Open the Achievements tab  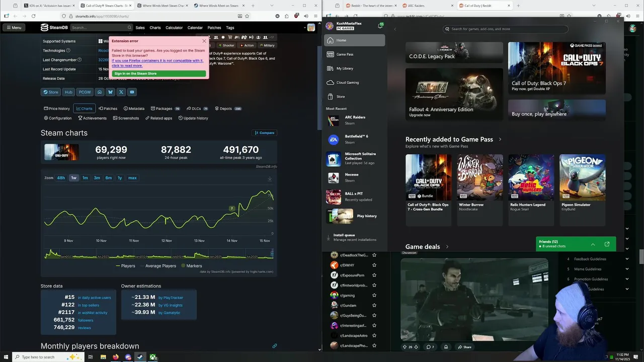(92, 118)
